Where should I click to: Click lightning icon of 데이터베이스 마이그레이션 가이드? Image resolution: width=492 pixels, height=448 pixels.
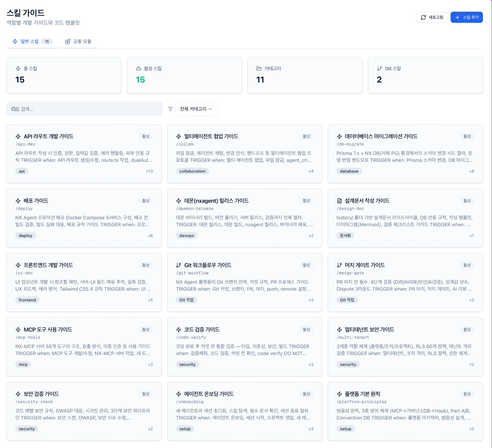339,136
